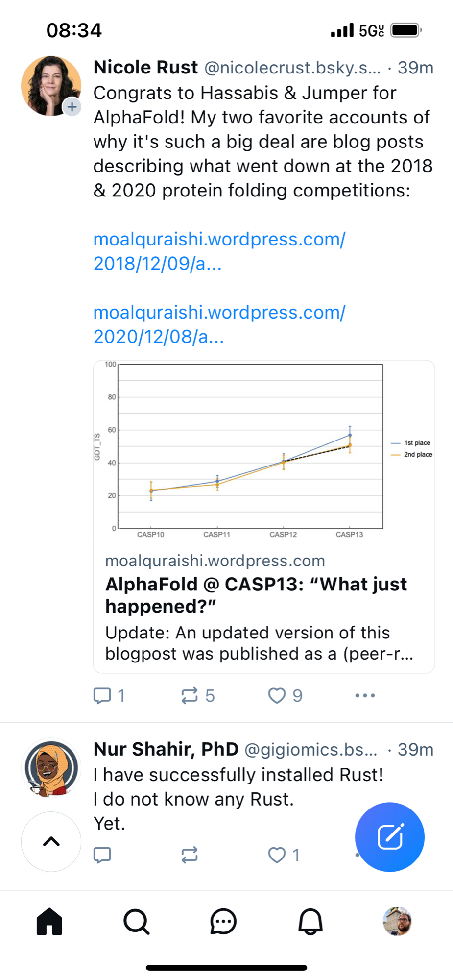Open my profile from bottom bar avatar
This screenshot has height=980, width=453.
pos(397,921)
